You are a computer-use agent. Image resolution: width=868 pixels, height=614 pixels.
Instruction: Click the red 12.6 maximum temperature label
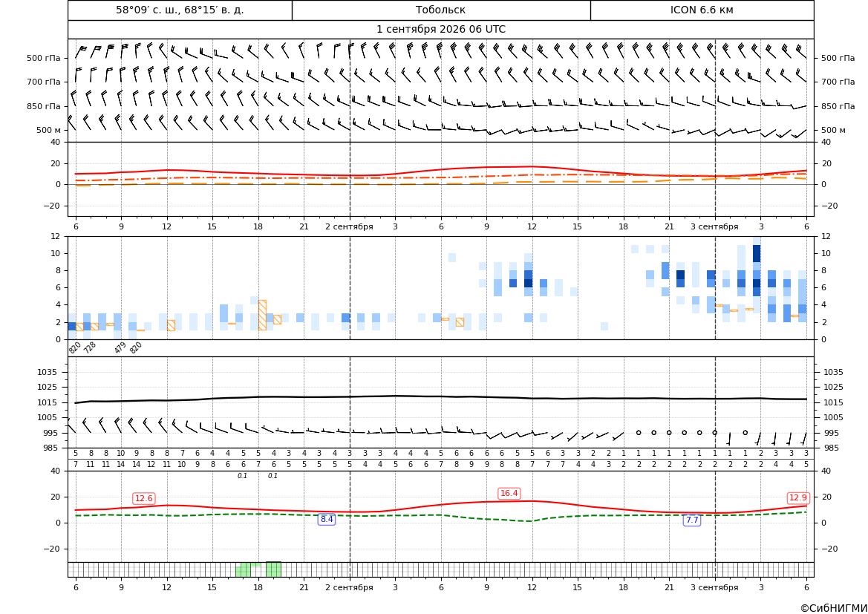(144, 498)
